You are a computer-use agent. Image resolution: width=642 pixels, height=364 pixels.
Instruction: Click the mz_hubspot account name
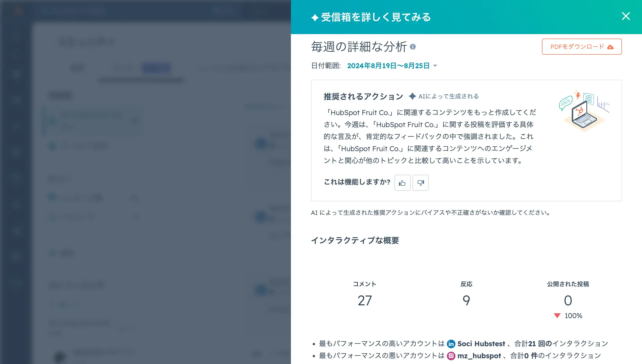pos(479,356)
